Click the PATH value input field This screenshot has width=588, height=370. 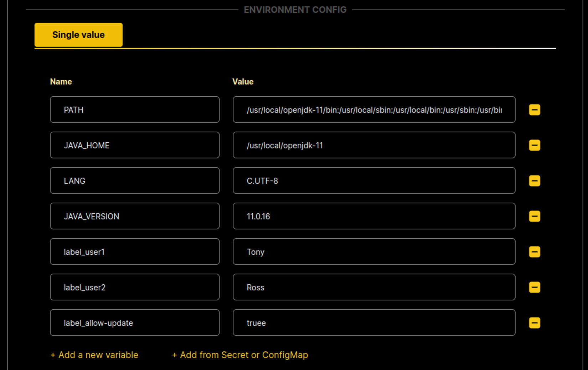point(374,110)
